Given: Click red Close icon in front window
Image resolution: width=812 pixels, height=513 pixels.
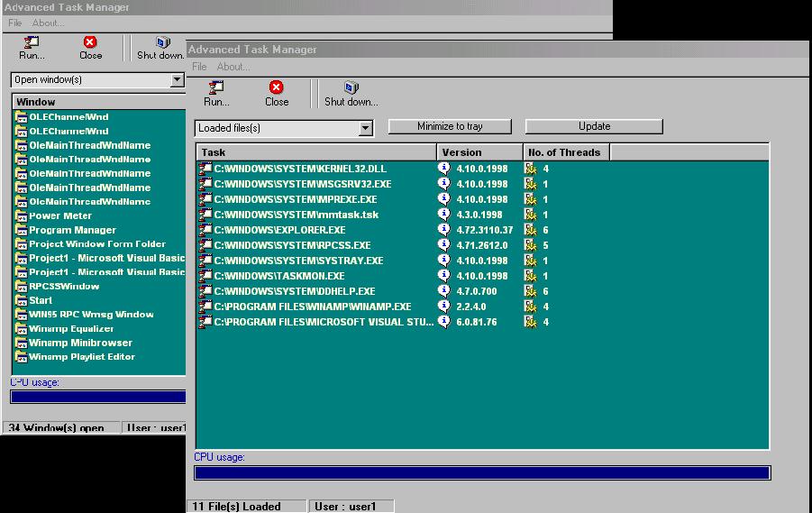Looking at the screenshot, I should click(277, 87).
